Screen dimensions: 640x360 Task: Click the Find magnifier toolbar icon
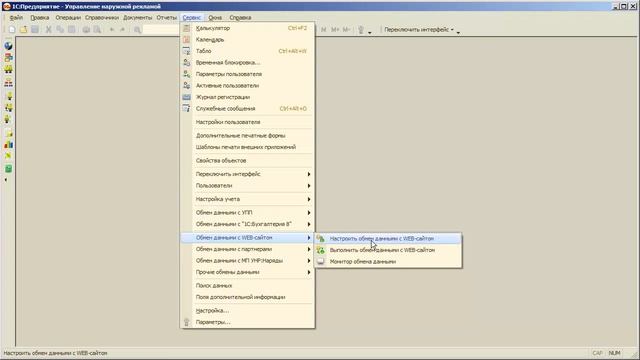(138, 29)
